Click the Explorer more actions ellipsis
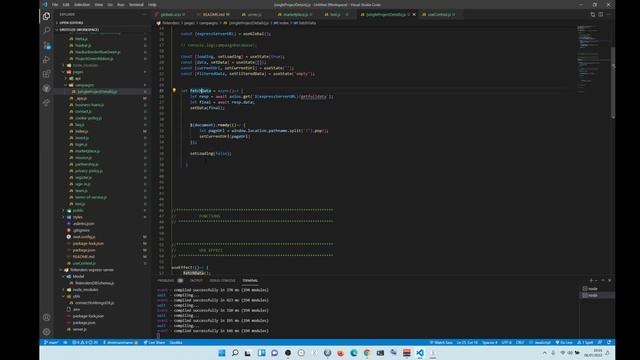Screen dimensions: 640x360 click(144, 14)
